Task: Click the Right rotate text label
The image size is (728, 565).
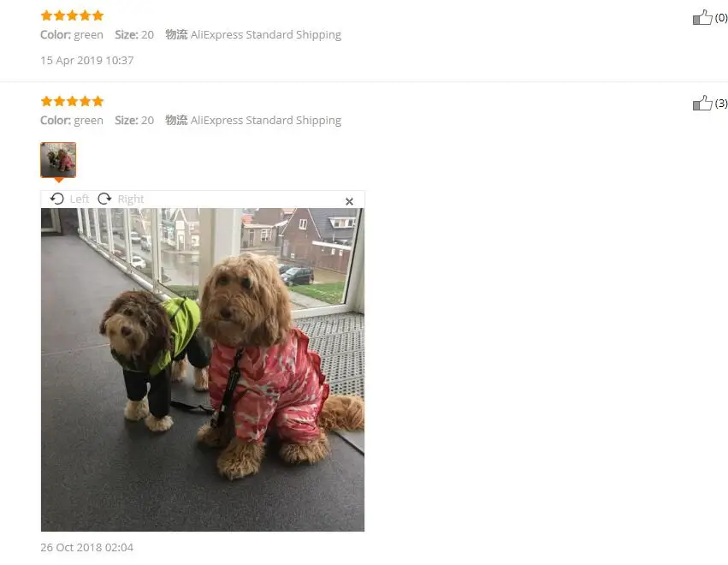Action: click(131, 199)
